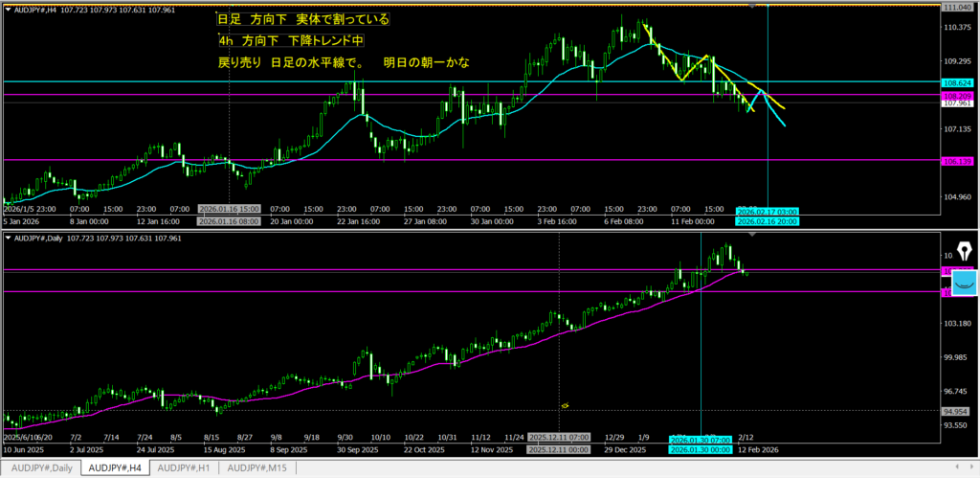Click the tab scroll left arrow

[957, 468]
